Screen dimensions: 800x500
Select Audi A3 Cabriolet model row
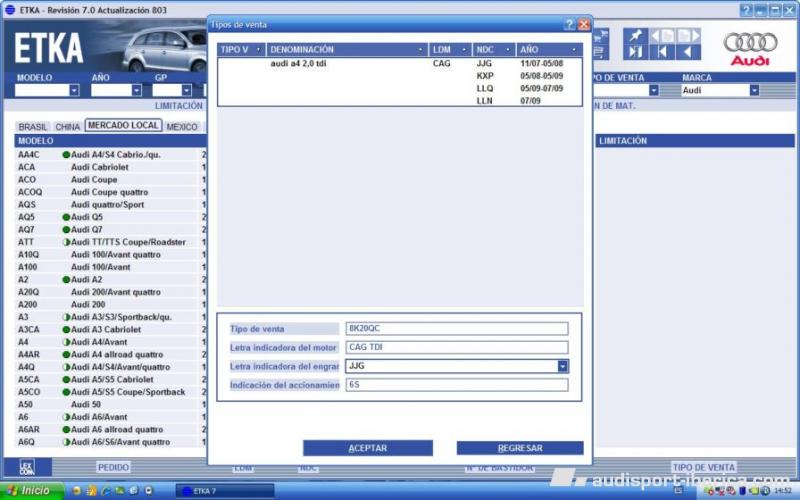coord(110,330)
